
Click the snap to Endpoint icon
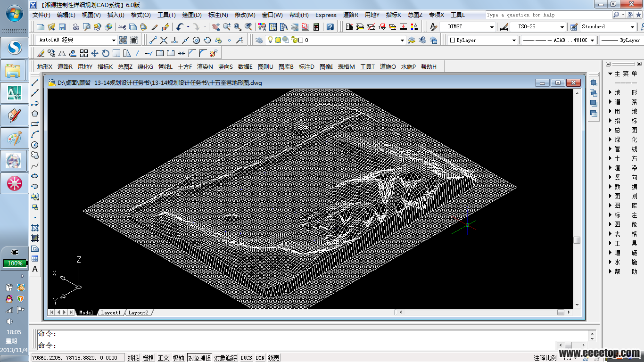point(153,40)
